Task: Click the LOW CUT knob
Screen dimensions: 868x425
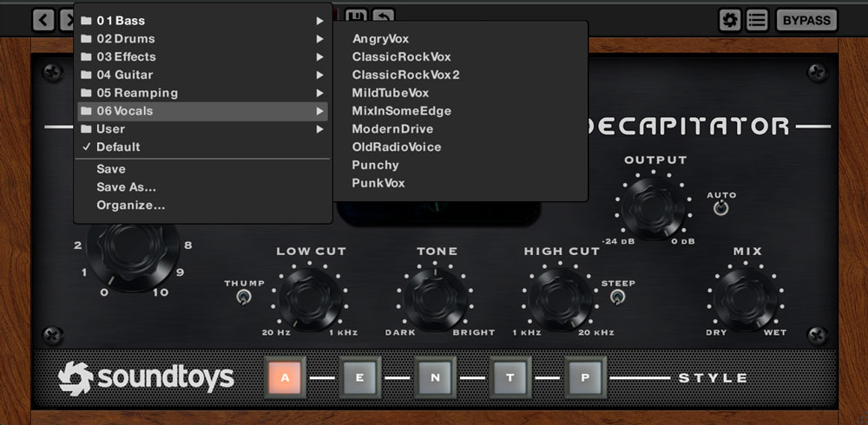Action: 310,300
